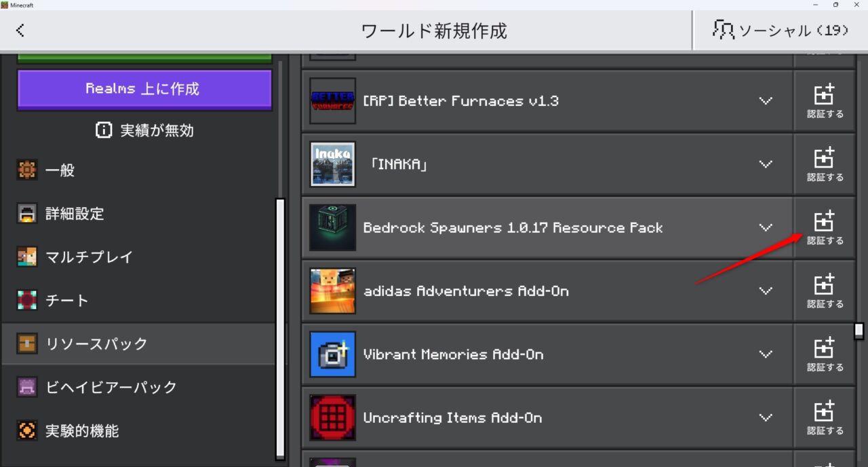Open the Social panel icon
The width and height of the screenshot is (868, 467).
723,30
